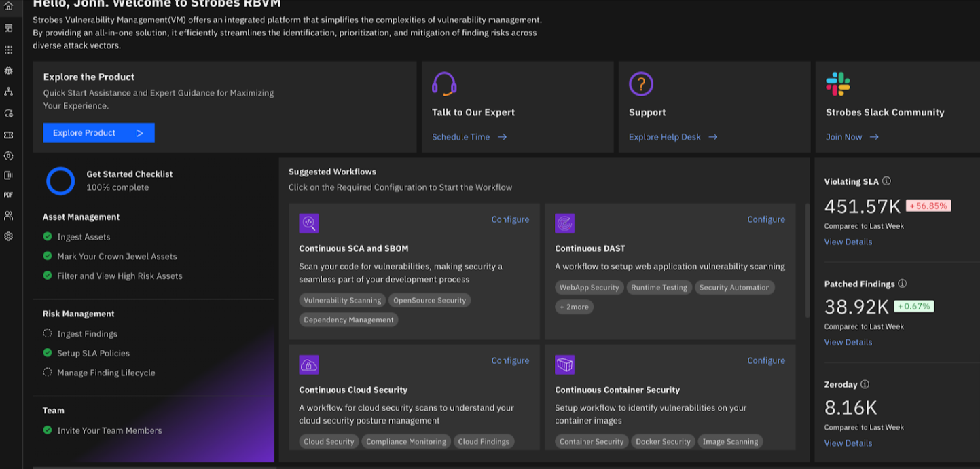Open the Home icon in sidebar
This screenshot has width=980, height=469.
8,5
